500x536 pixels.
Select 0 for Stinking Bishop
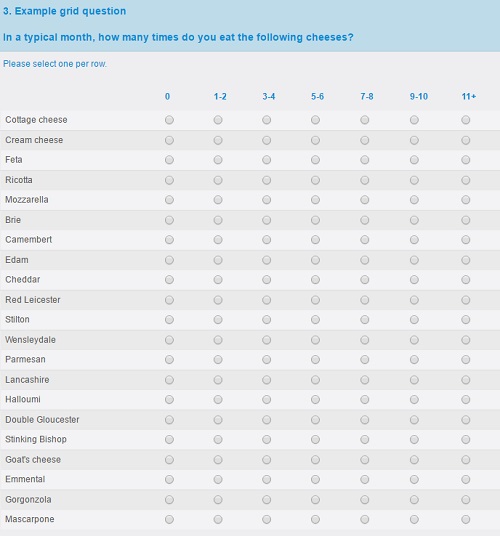coord(169,440)
